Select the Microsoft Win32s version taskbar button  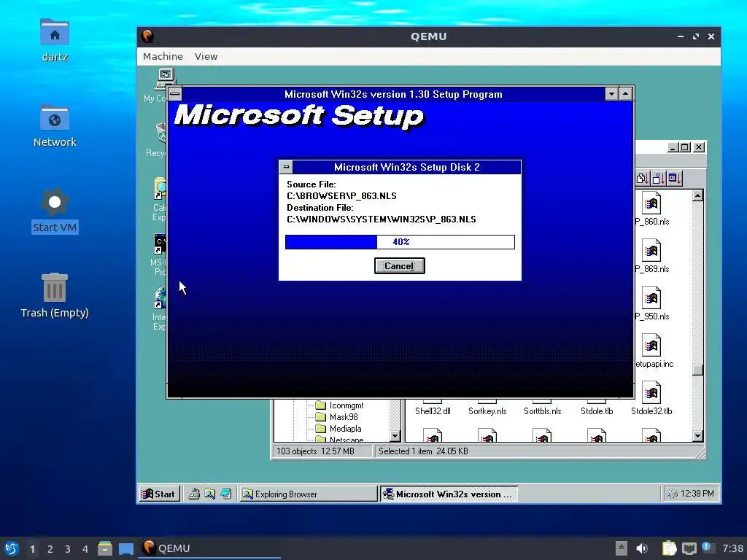pyautogui.click(x=449, y=494)
